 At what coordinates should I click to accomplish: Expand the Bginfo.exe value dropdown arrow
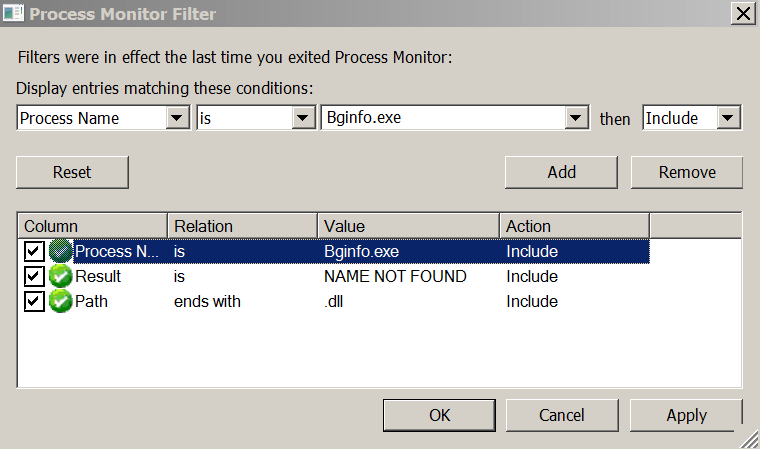[x=575, y=118]
